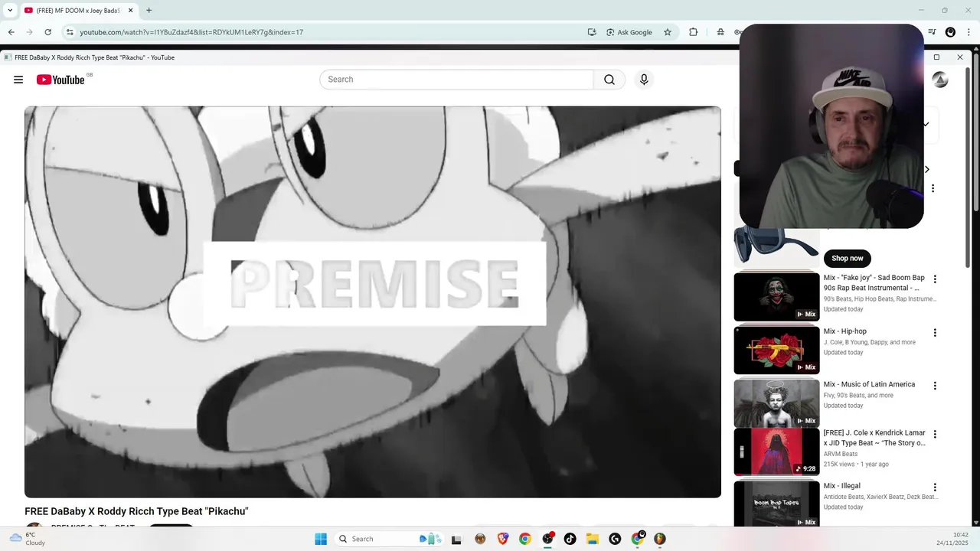Open TikTok from the taskbar
Image resolution: width=980 pixels, height=551 pixels.
point(570,539)
